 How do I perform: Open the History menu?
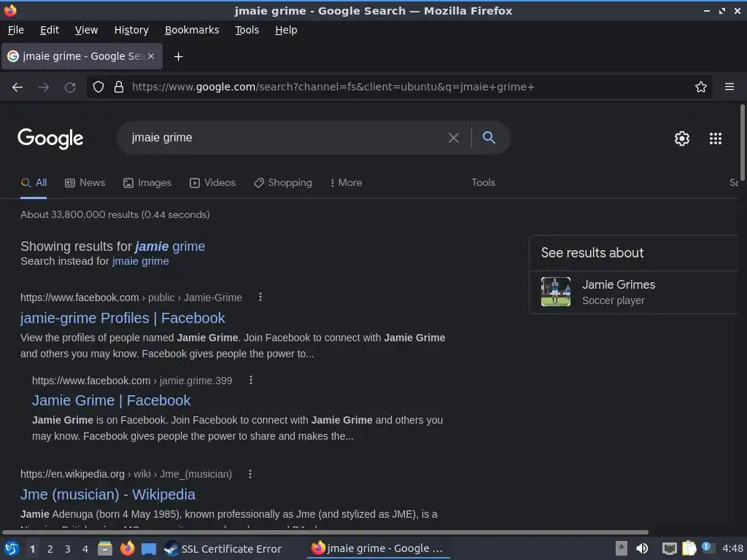(x=131, y=30)
